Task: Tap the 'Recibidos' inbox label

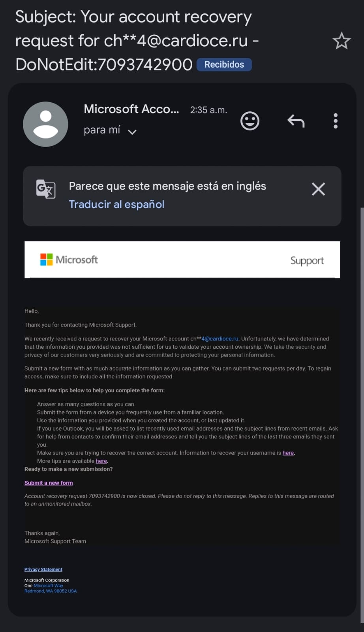Action: [x=224, y=64]
